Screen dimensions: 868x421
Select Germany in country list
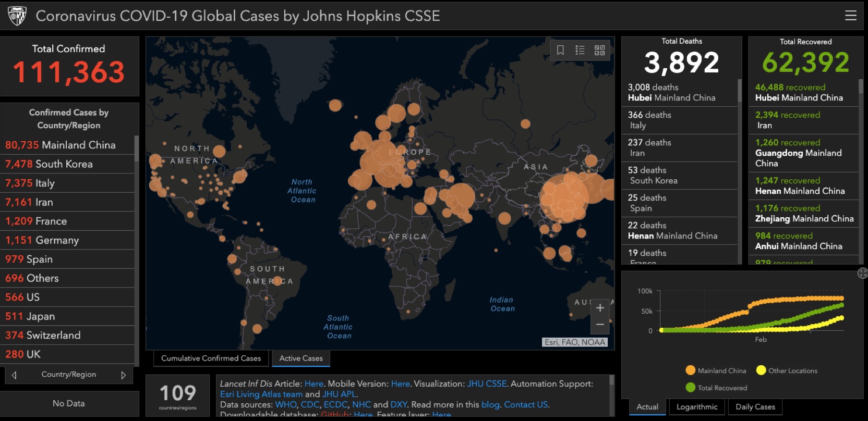point(67,240)
